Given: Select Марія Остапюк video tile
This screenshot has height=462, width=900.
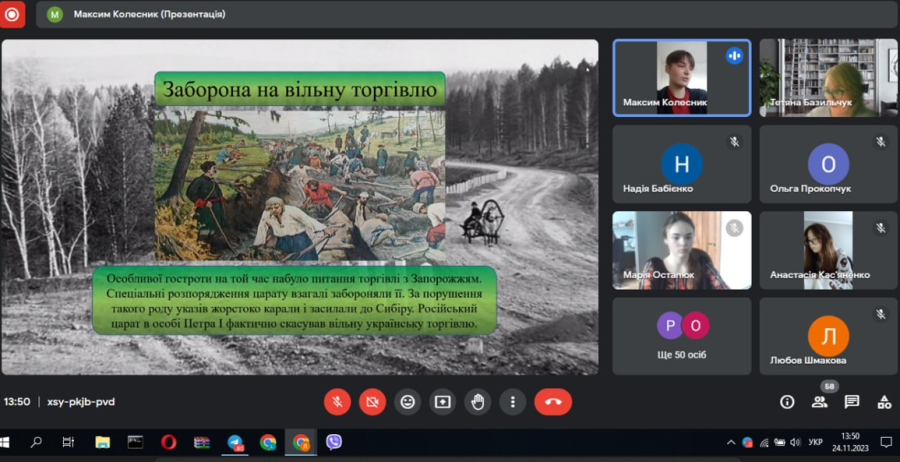Looking at the screenshot, I should pyautogui.click(x=682, y=250).
